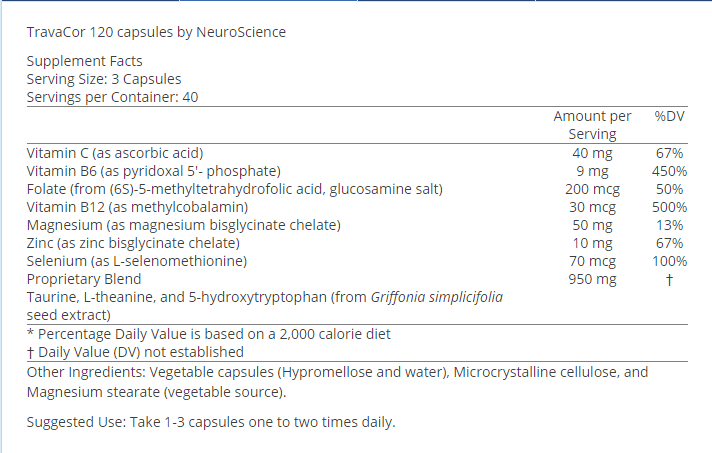Click the Daily Value not established footnote
Screen dimensions: 712x453
click(x=135, y=352)
